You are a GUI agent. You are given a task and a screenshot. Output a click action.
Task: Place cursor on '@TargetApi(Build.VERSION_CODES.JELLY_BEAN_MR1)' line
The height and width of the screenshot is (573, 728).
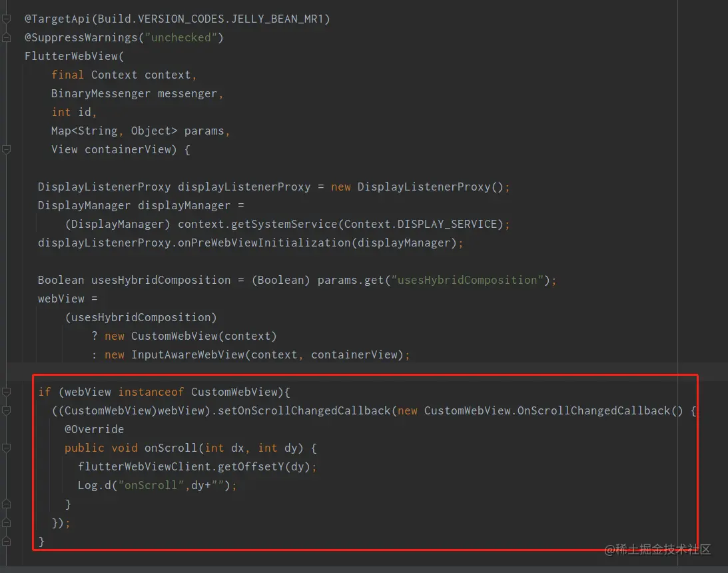[x=177, y=19]
